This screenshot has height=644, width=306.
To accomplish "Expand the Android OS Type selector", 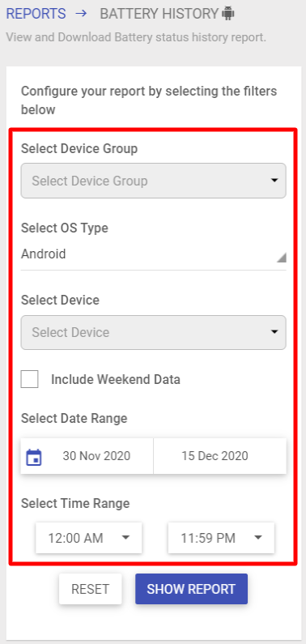I will tap(154, 254).
